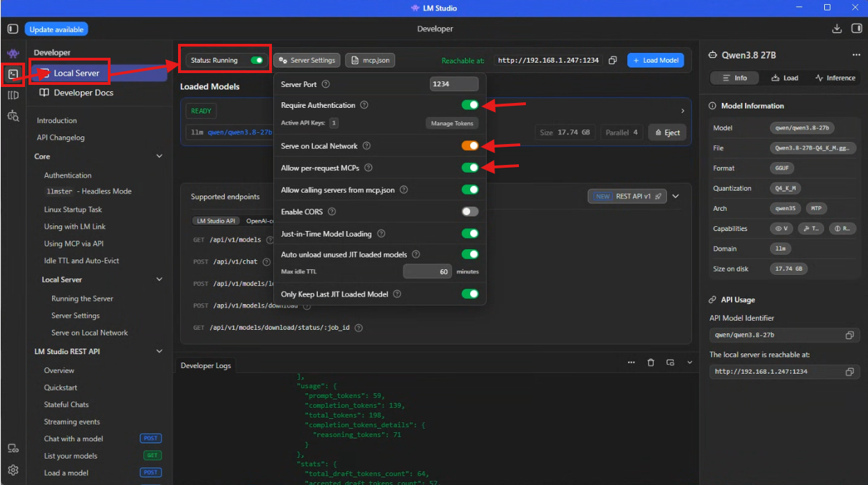The height and width of the screenshot is (485, 868).
Task: Open the Chat robot icon in left rail
Action: pos(13,54)
